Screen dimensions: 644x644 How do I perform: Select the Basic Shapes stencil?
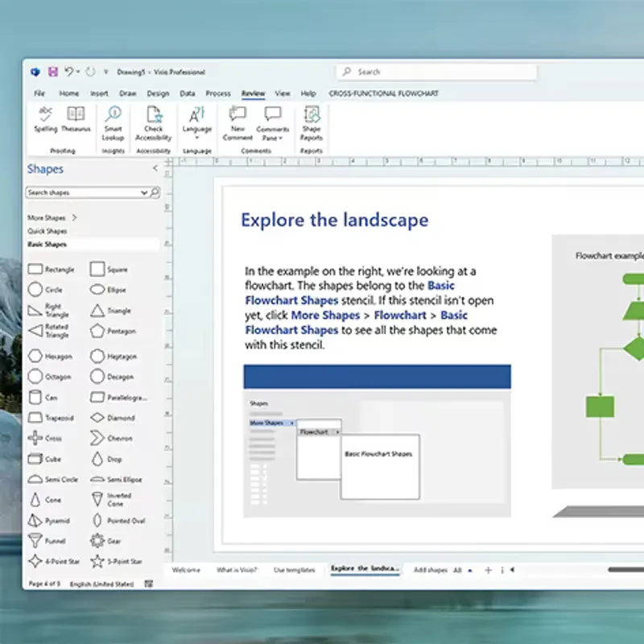[x=93, y=245]
